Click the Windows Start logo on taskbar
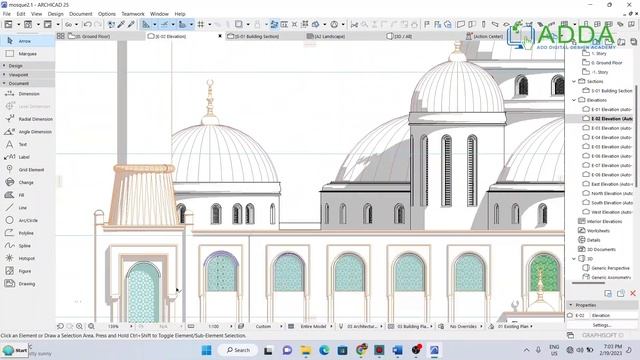640x360 pixels. click(x=207, y=350)
